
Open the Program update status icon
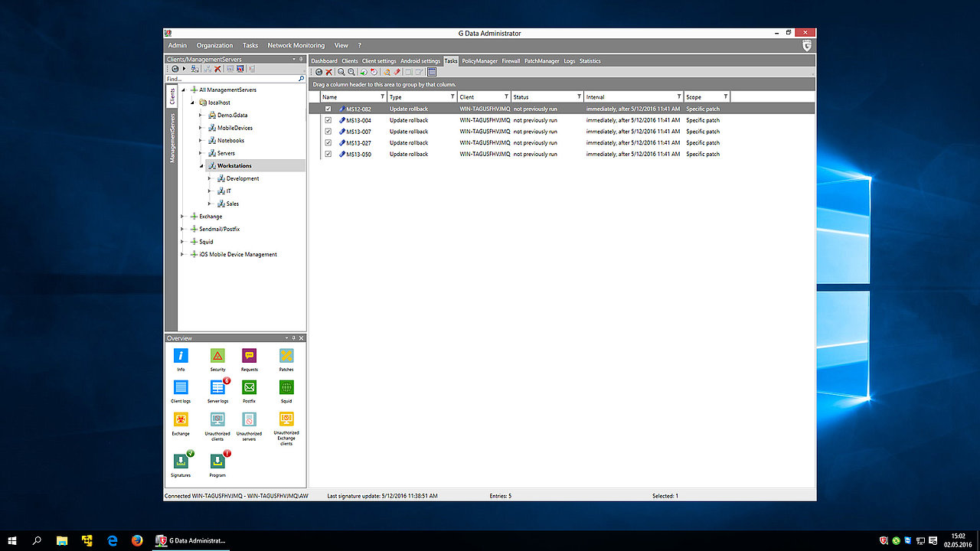click(217, 461)
